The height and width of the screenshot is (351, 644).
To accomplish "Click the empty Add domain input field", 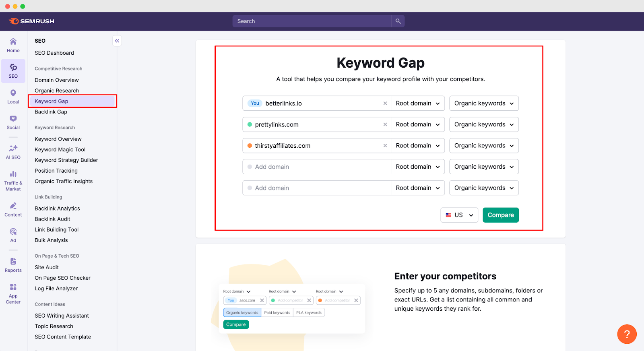I will pyautogui.click(x=316, y=166).
